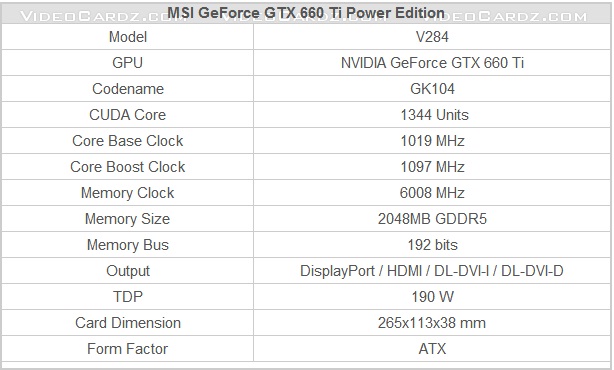Select the DisplayPort / HDMI output value
The image size is (614, 370).
click(x=432, y=271)
